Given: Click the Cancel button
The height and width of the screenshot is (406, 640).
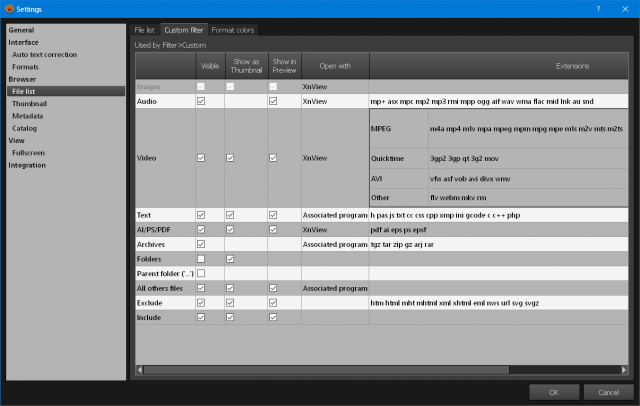Looking at the screenshot, I should click(x=608, y=393).
